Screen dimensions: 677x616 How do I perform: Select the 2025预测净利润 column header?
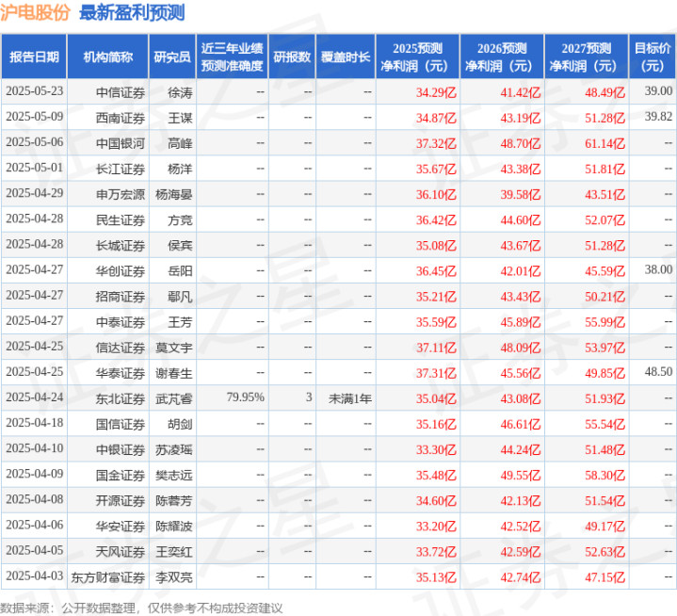click(417, 57)
